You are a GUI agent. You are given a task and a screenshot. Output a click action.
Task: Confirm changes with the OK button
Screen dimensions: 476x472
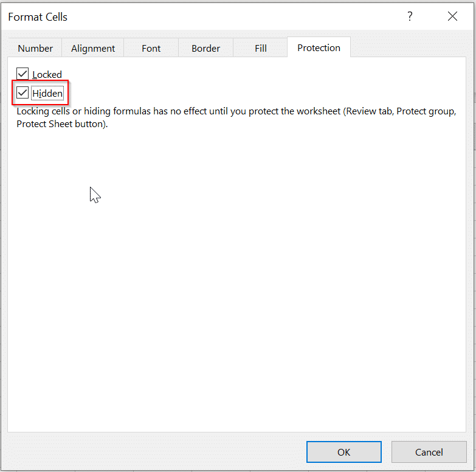click(343, 452)
